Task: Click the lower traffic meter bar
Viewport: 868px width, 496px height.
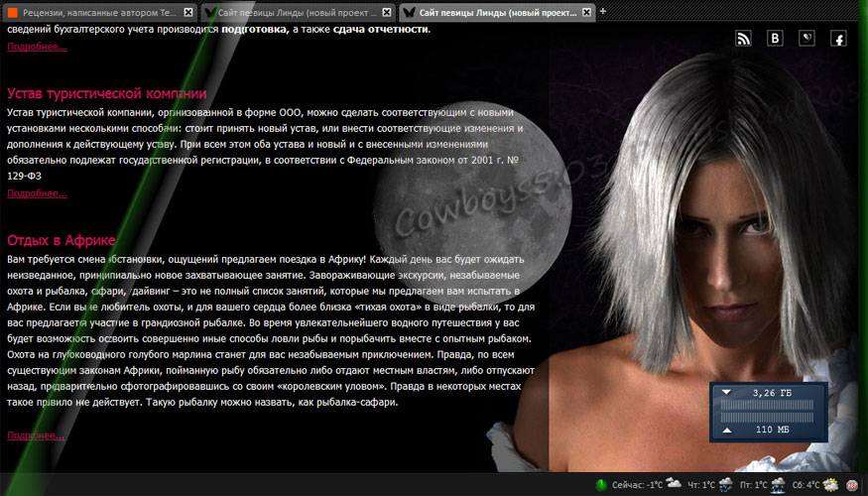Action: 767,418
